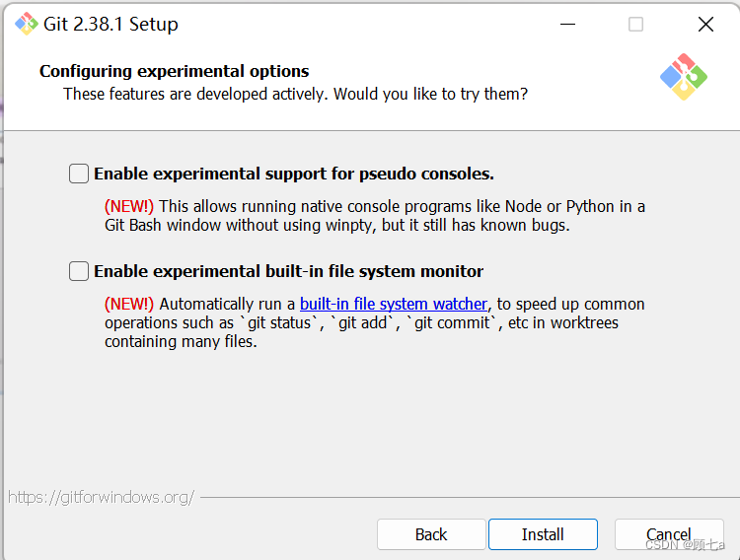The width and height of the screenshot is (740, 560).
Task: Click the https://gitforwindows.org/ text
Action: [x=101, y=497]
